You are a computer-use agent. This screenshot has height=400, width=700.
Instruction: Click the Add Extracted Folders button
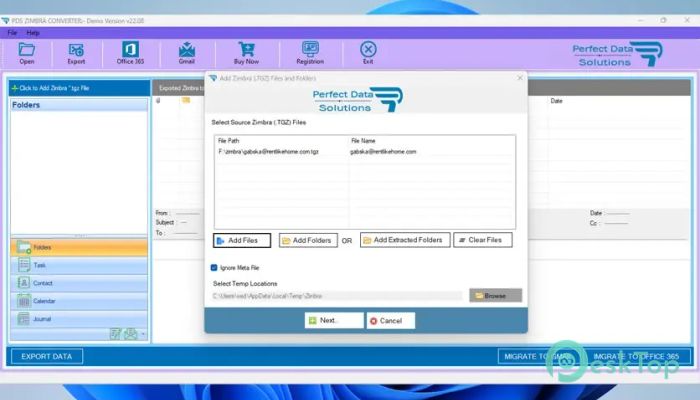pyautogui.click(x=405, y=240)
